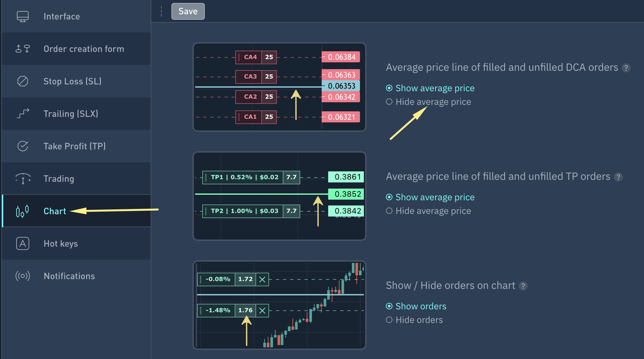This screenshot has width=644, height=359.
Task: Open the Stop Loss (SL) settings section
Action: pyautogui.click(x=72, y=81)
